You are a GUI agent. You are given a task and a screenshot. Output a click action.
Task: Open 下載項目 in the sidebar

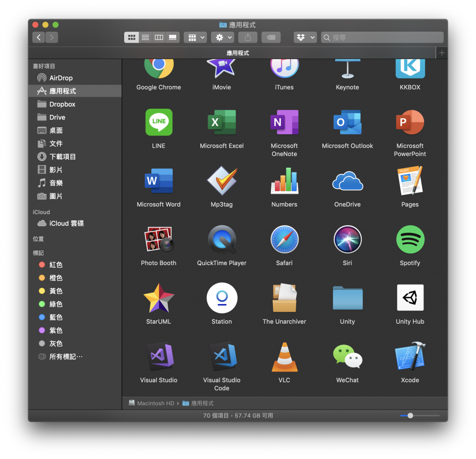[x=75, y=157]
